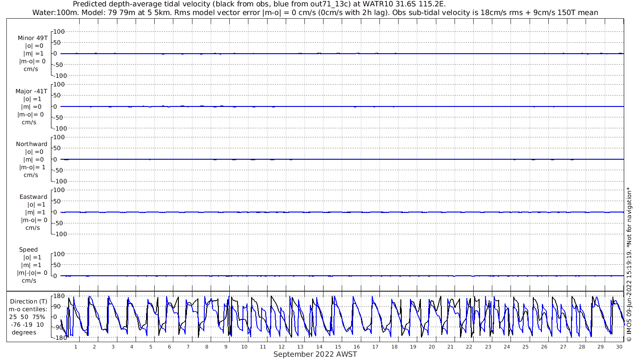The image size is (637, 364).
Task: Click the centile values '-76 -19 10'
Action: [x=28, y=324]
